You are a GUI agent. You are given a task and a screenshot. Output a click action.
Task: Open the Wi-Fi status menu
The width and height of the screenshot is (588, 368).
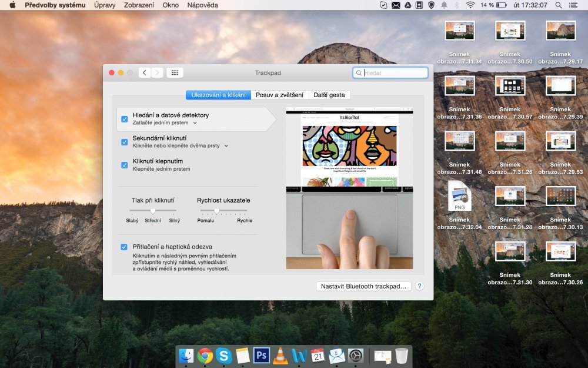point(470,5)
